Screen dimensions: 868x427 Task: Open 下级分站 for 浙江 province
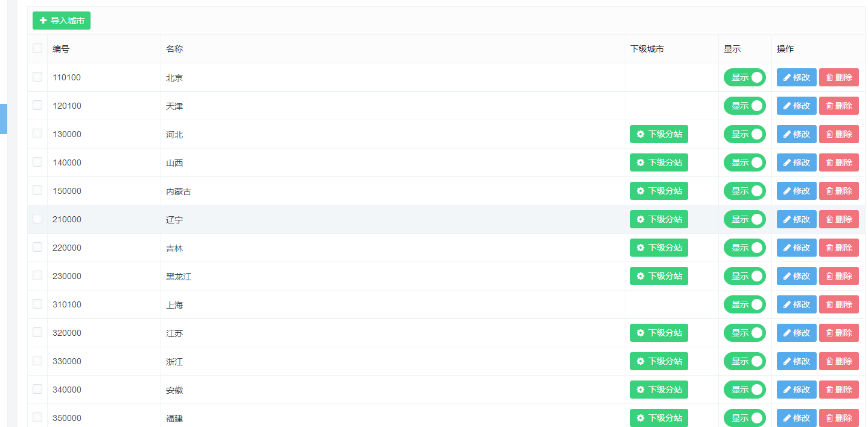click(659, 361)
